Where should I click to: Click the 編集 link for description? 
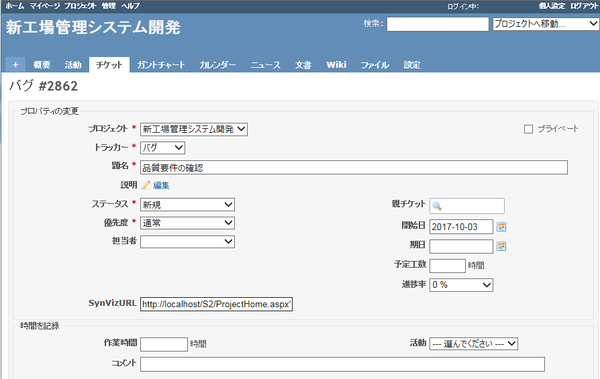[x=161, y=186]
